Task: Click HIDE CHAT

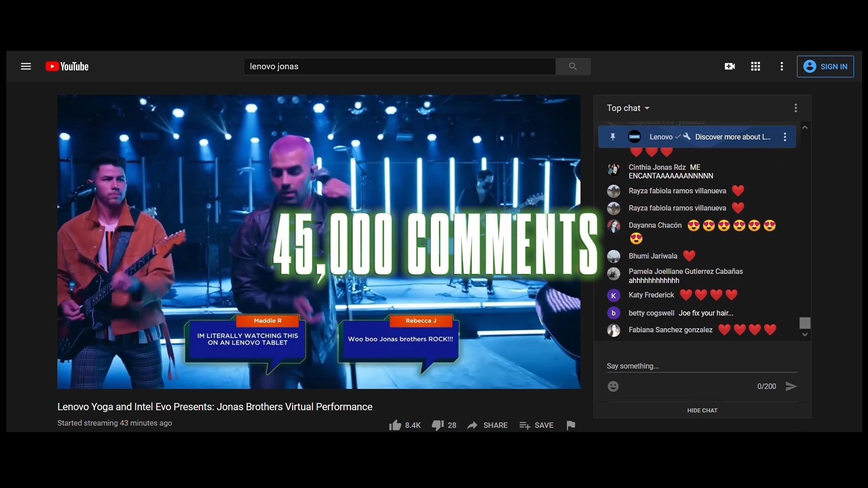Action: [x=702, y=410]
